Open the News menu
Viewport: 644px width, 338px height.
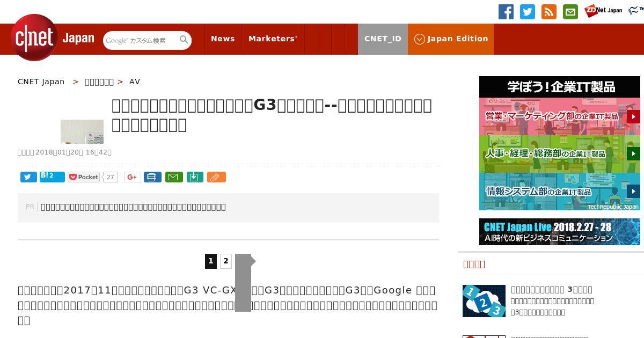[x=223, y=39]
